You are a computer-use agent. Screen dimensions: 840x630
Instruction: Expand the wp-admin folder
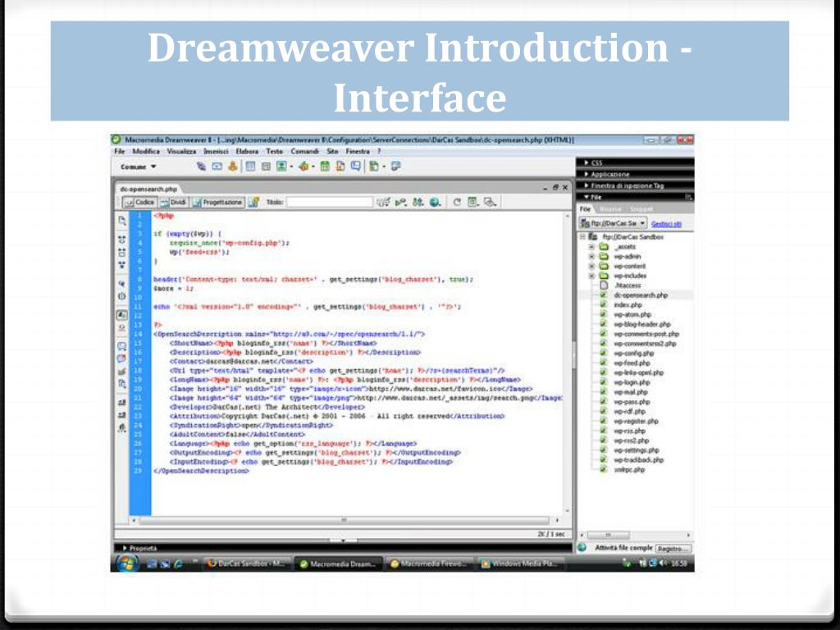point(591,257)
